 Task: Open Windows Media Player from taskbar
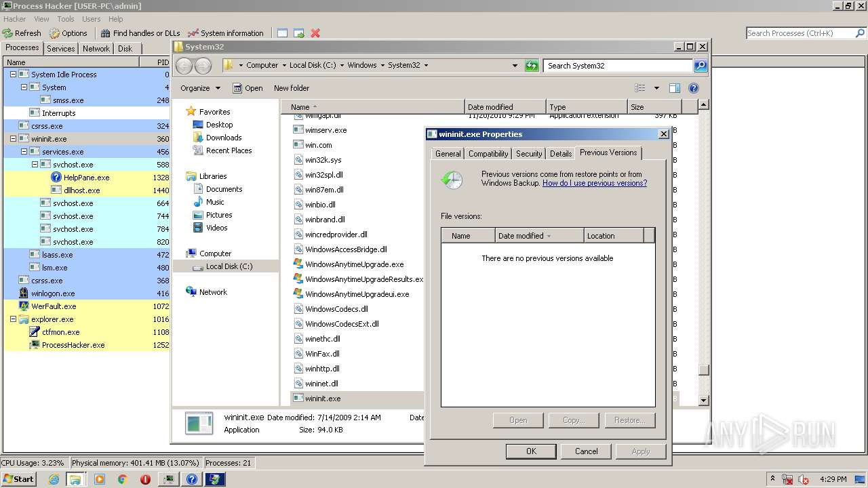click(100, 479)
